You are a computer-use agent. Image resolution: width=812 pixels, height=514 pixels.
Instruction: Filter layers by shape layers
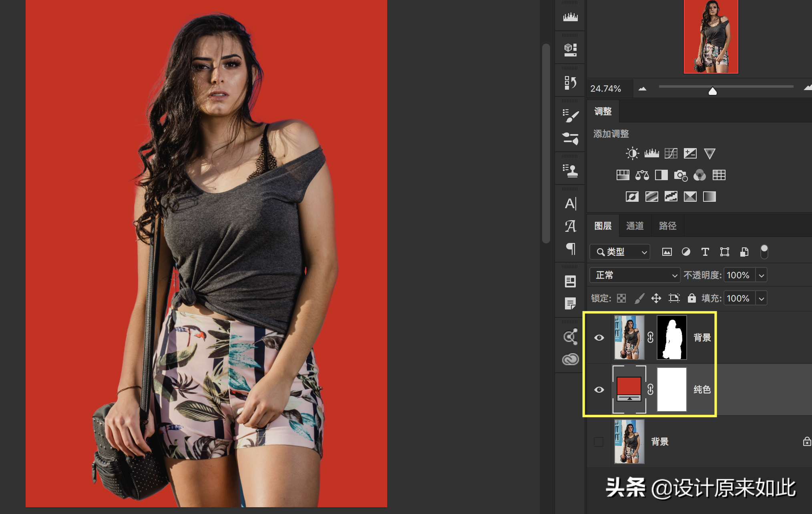pyautogui.click(x=724, y=252)
